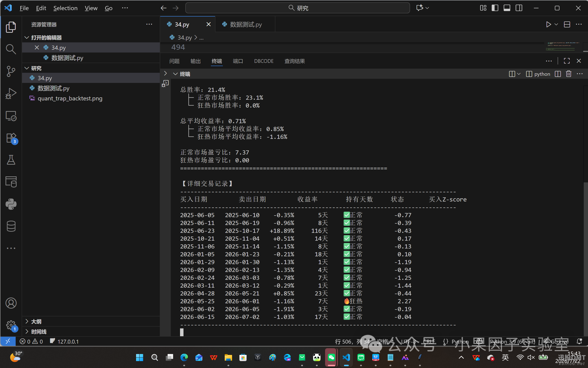Show additional activity bar views
This screenshot has width=588, height=368.
coord(11,248)
